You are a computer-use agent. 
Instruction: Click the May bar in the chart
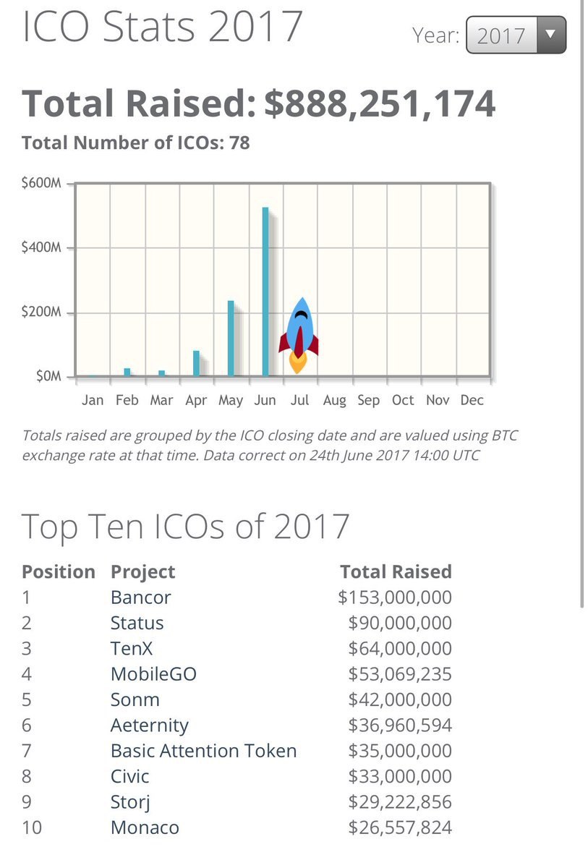click(231, 339)
